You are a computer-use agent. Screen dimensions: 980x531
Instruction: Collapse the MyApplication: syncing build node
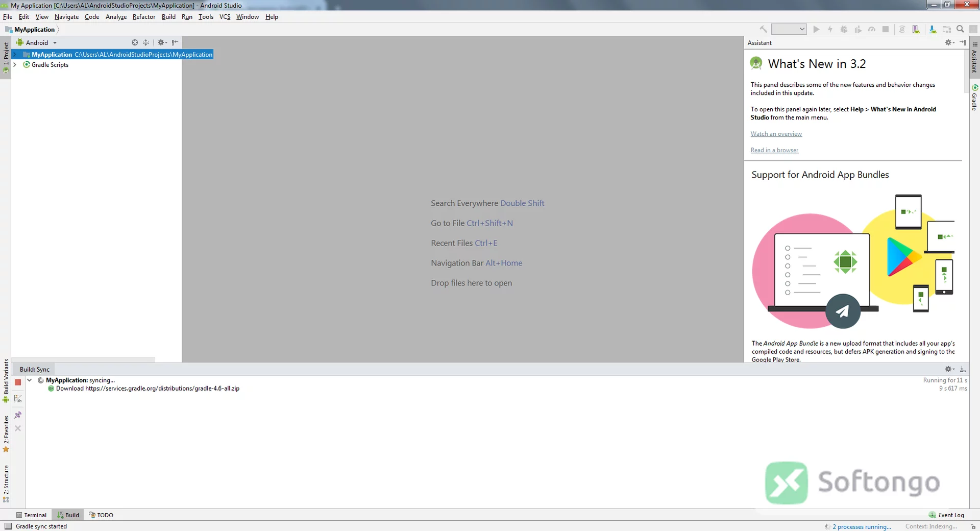[x=30, y=380]
